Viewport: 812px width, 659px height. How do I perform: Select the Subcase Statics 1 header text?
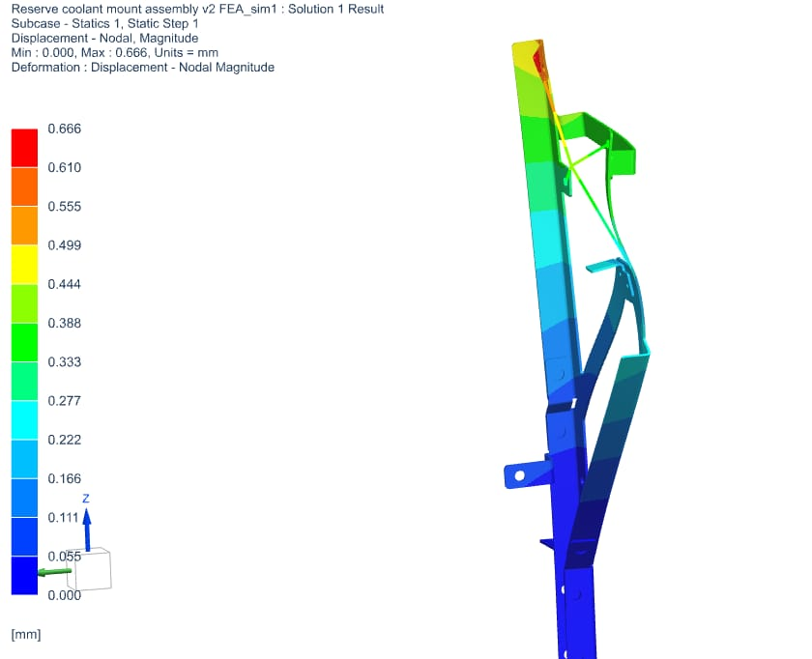105,23
